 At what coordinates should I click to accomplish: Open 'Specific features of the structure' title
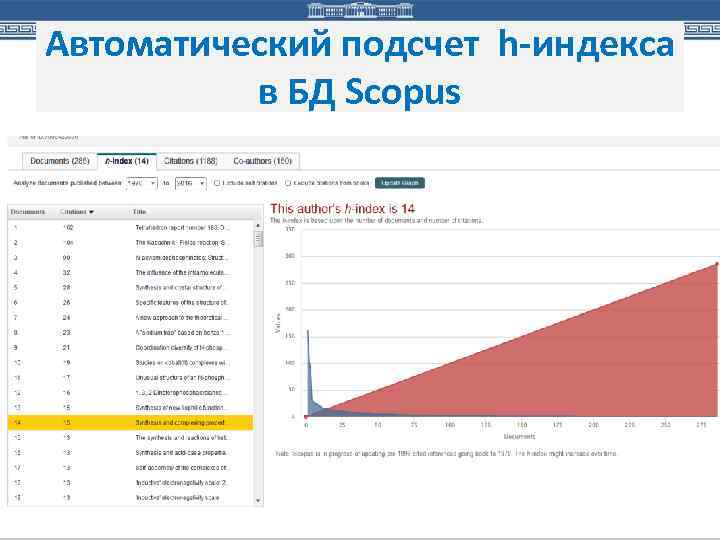pos(182,303)
